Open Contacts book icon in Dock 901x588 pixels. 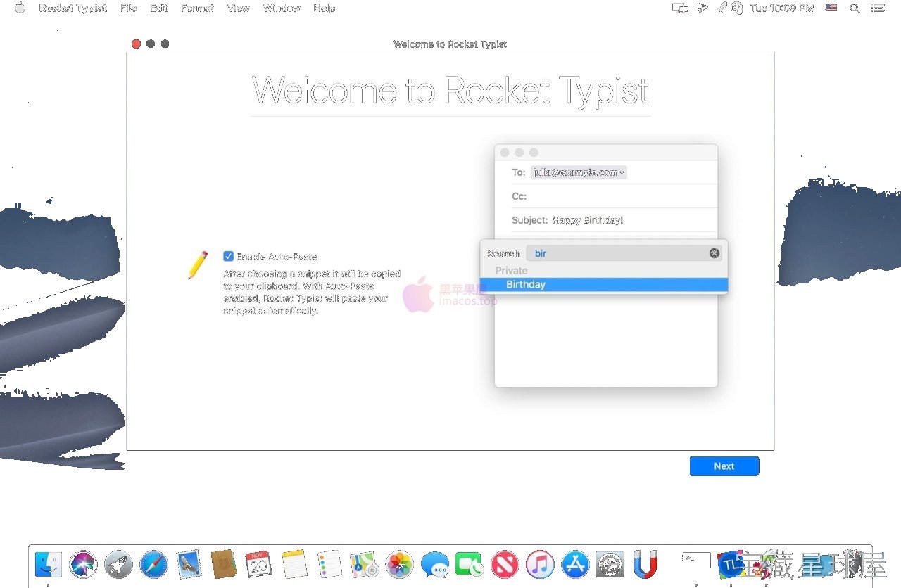point(223,564)
